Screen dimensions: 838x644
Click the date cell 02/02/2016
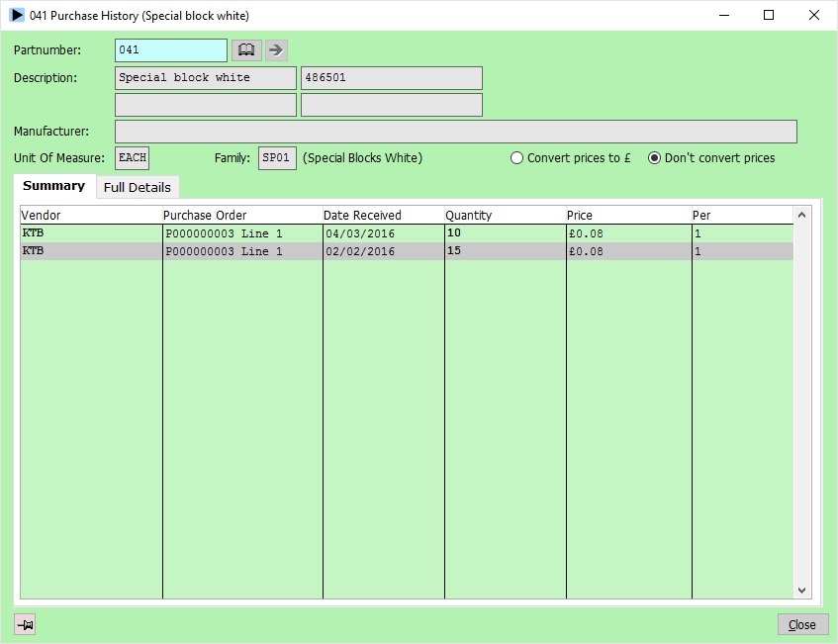pyautogui.click(x=384, y=251)
